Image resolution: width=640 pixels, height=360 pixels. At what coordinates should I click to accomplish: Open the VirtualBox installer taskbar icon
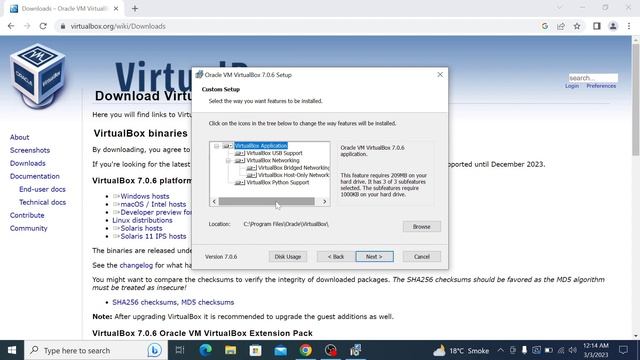point(356,350)
